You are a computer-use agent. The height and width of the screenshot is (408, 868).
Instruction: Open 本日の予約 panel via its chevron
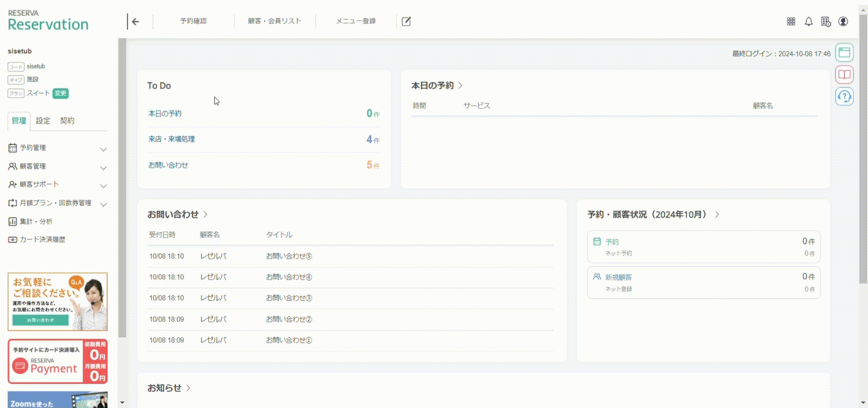coord(460,86)
